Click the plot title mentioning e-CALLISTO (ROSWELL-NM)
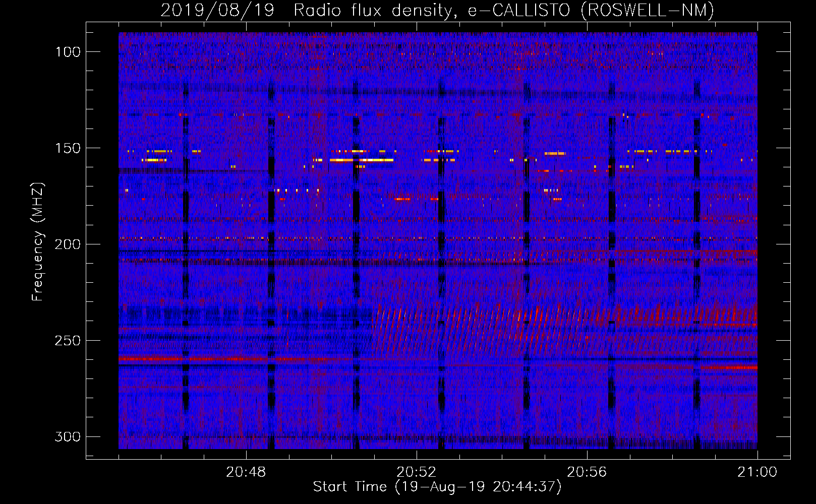This screenshot has width=816, height=504. pos(437,10)
